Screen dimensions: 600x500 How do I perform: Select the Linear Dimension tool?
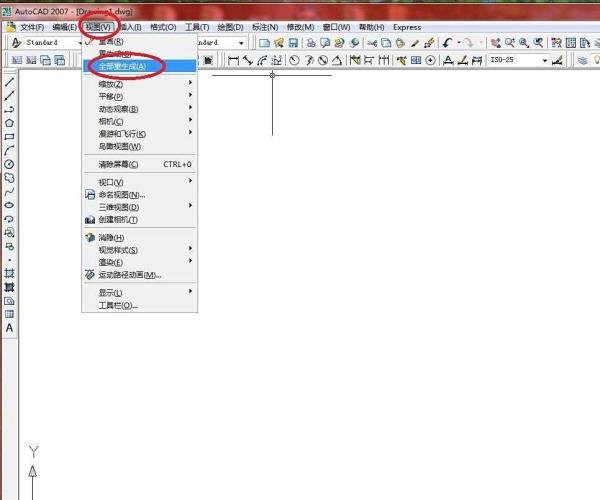[x=233, y=60]
